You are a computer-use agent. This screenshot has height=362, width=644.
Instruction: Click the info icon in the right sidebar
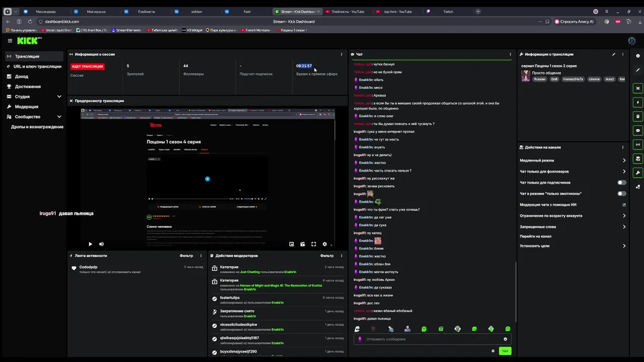tap(638, 56)
